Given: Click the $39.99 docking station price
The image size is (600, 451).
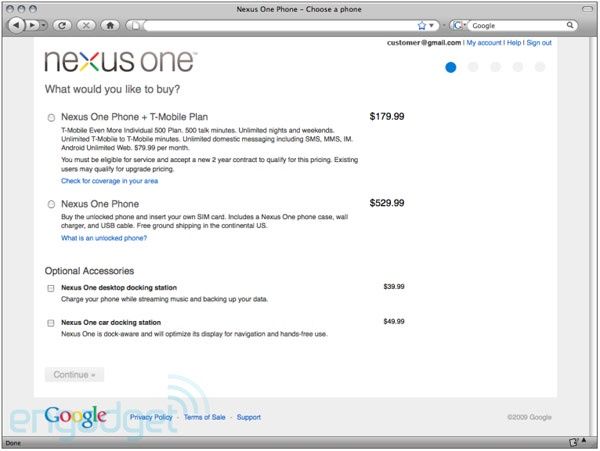Looking at the screenshot, I should coord(394,287).
